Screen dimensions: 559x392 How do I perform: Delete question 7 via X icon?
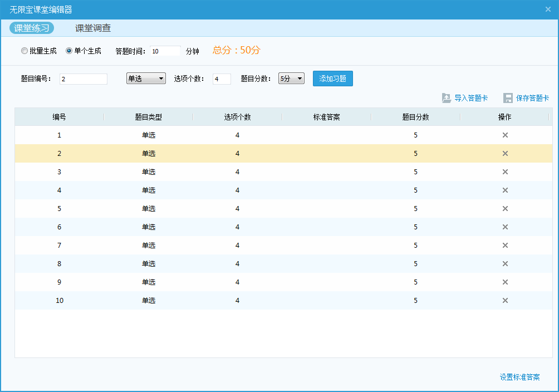pyautogui.click(x=505, y=246)
